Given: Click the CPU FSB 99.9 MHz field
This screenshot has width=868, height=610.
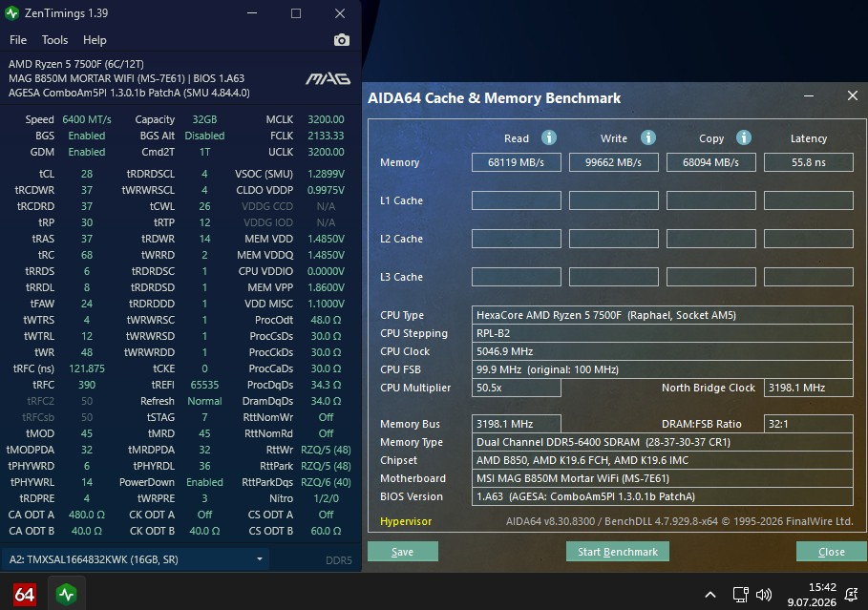Looking at the screenshot, I should pos(662,369).
